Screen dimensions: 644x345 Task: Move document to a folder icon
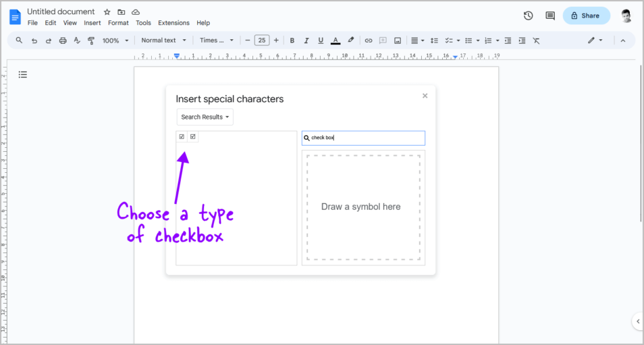pos(121,12)
